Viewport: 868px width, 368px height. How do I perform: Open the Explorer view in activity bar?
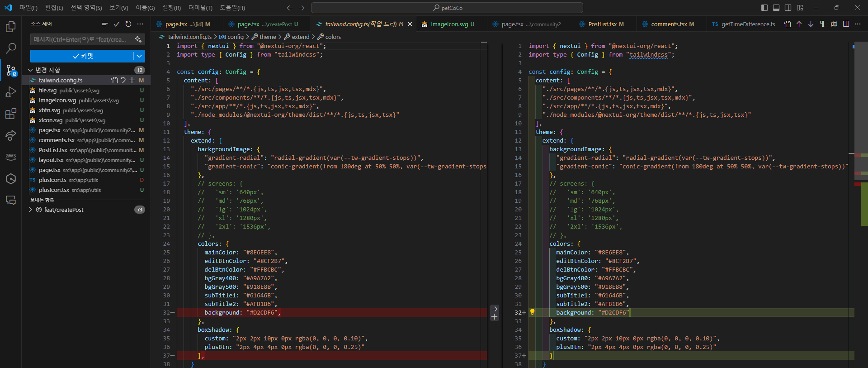tap(10, 27)
